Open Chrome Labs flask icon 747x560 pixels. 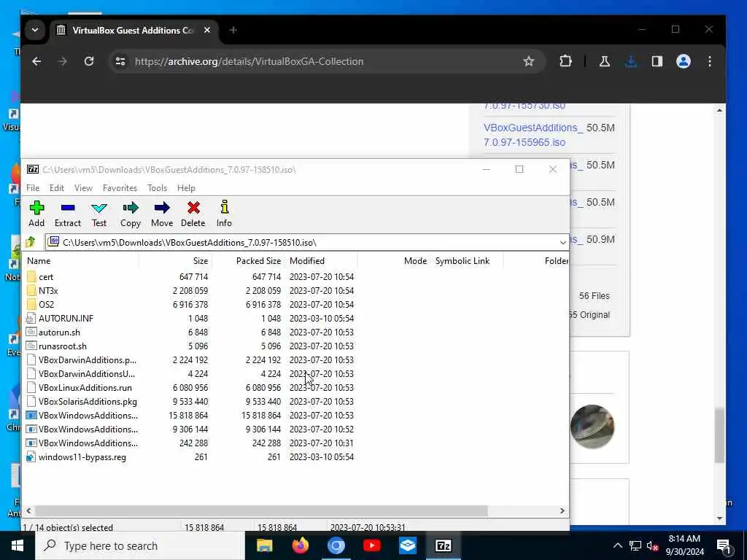pos(605,61)
